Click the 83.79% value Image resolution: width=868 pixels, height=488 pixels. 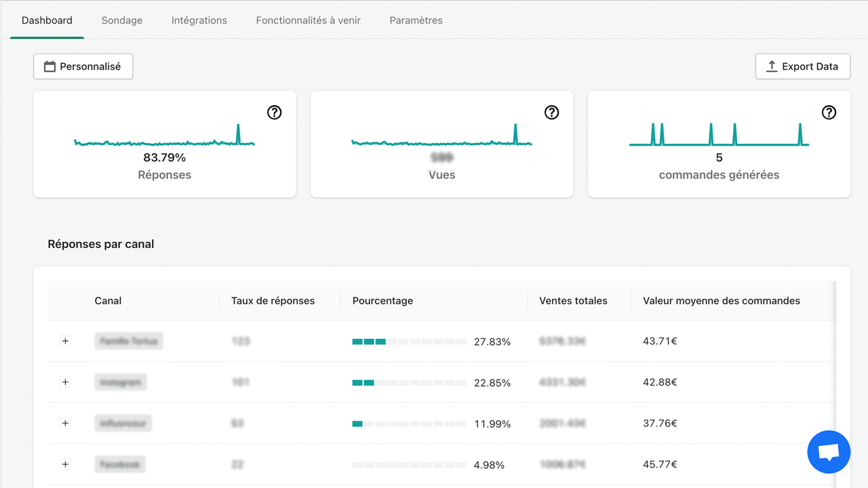coord(164,157)
